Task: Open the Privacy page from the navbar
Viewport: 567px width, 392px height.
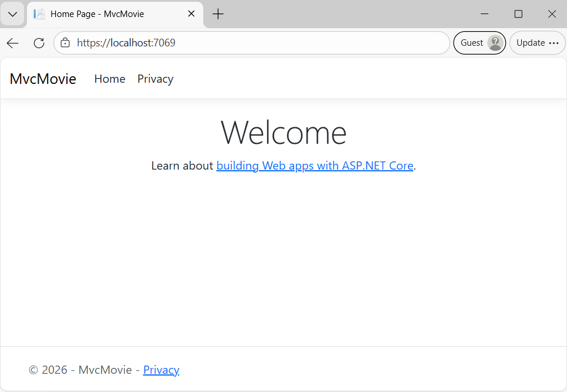Action: pos(155,79)
